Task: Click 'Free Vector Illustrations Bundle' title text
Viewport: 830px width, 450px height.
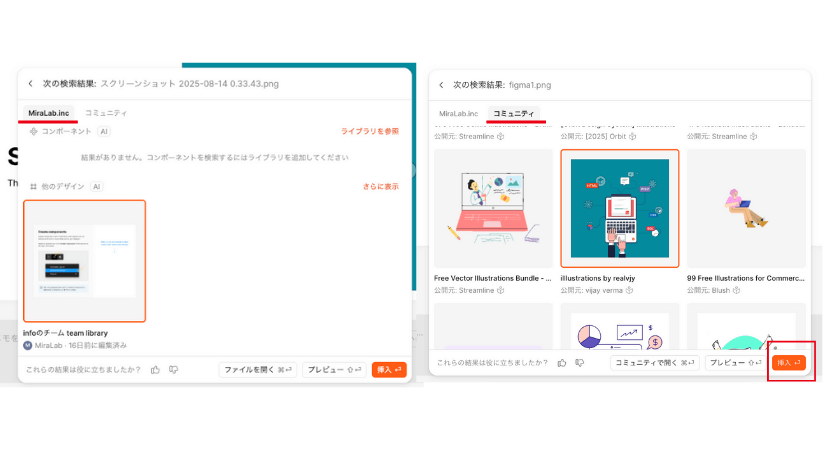Action: tap(492, 278)
